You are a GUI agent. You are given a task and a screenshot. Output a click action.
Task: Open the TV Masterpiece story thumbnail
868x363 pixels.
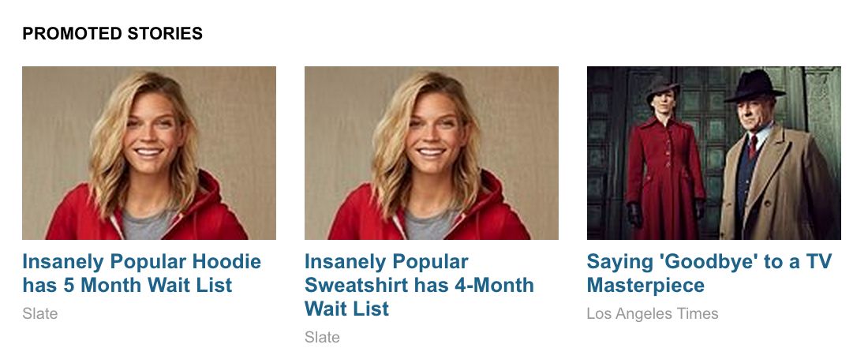(713, 153)
